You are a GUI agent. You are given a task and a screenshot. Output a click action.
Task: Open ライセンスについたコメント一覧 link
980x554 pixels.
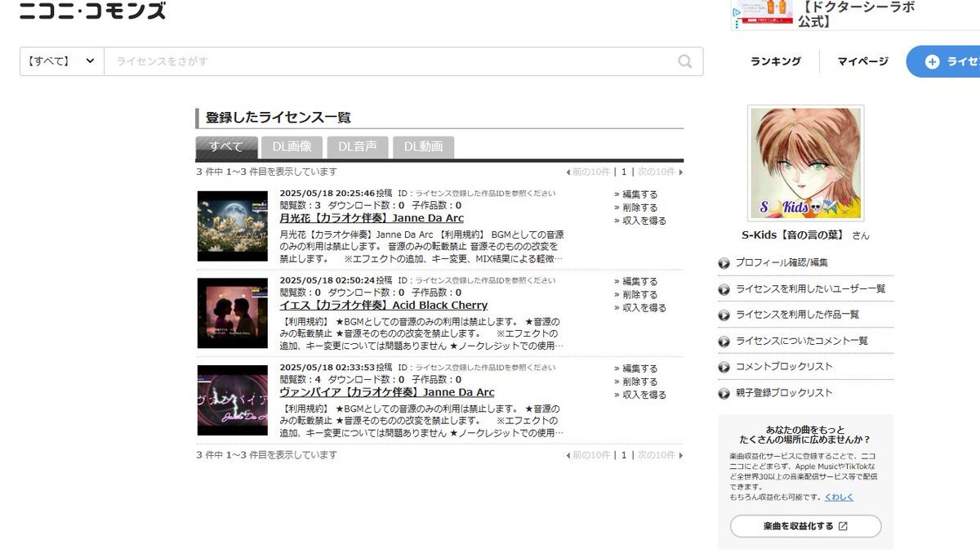coord(802,341)
